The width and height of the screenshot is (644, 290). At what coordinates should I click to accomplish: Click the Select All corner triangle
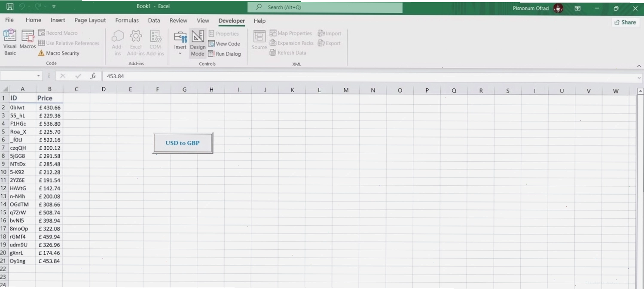click(x=5, y=89)
